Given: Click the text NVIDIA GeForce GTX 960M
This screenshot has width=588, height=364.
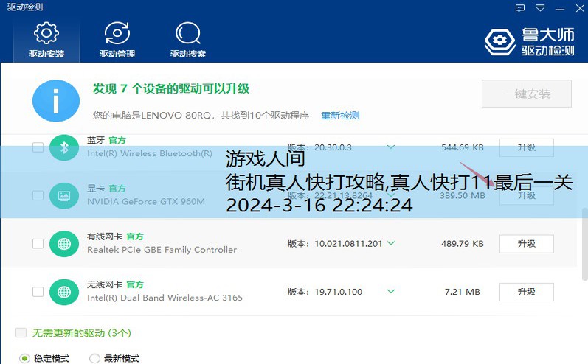Looking at the screenshot, I should tap(146, 201).
